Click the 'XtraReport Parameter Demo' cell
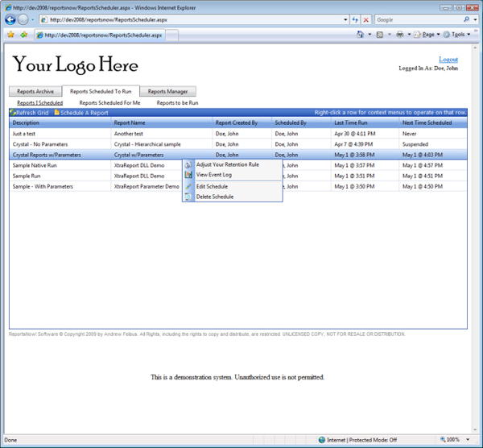483x448 pixels. (147, 186)
